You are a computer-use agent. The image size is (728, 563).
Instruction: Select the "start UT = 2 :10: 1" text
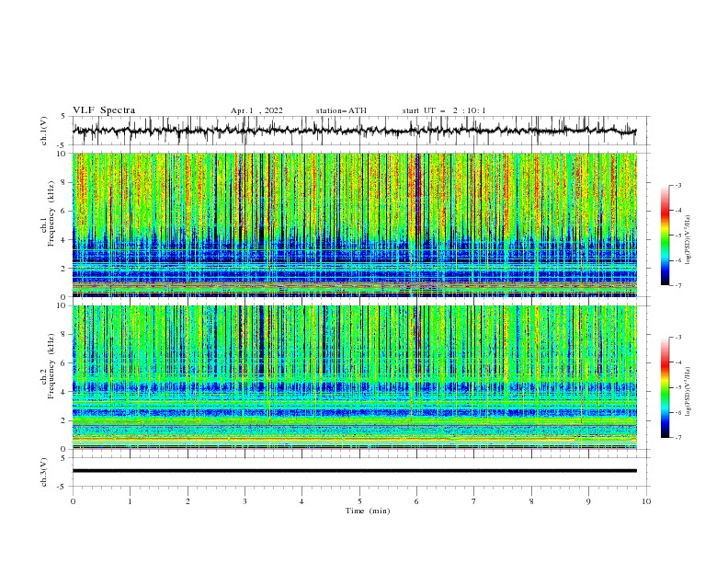tap(444, 110)
